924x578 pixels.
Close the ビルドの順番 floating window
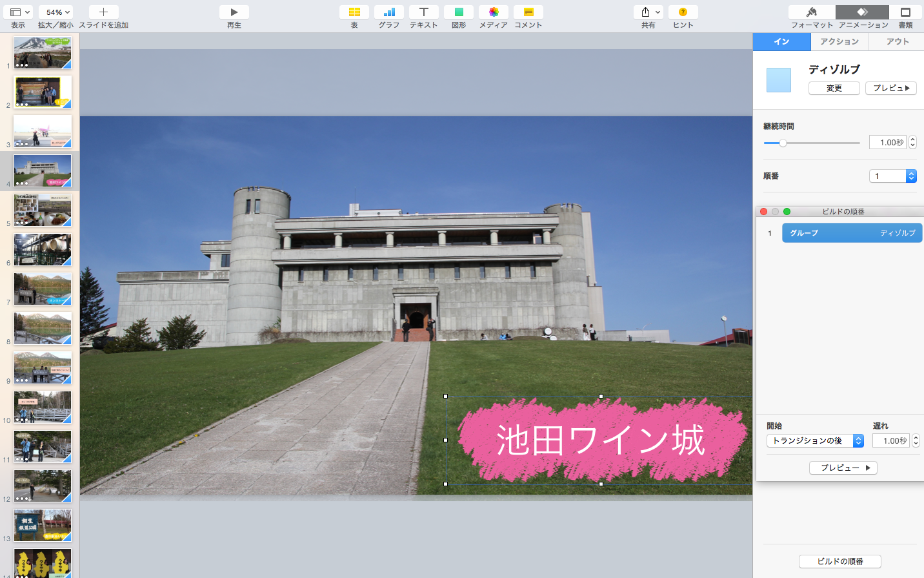(x=764, y=212)
